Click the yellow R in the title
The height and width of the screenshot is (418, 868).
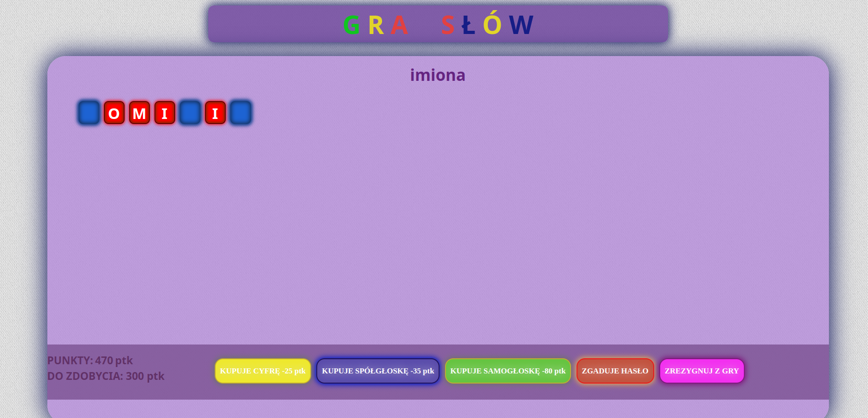[376, 25]
